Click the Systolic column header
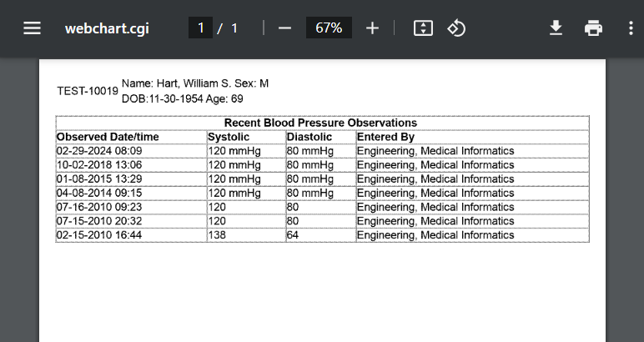 tap(229, 137)
